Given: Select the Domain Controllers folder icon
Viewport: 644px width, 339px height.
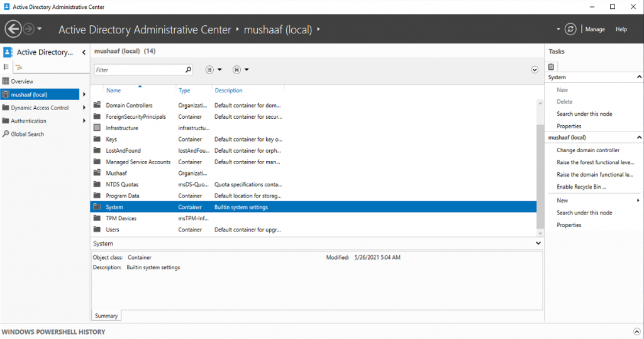Looking at the screenshot, I should 97,105.
